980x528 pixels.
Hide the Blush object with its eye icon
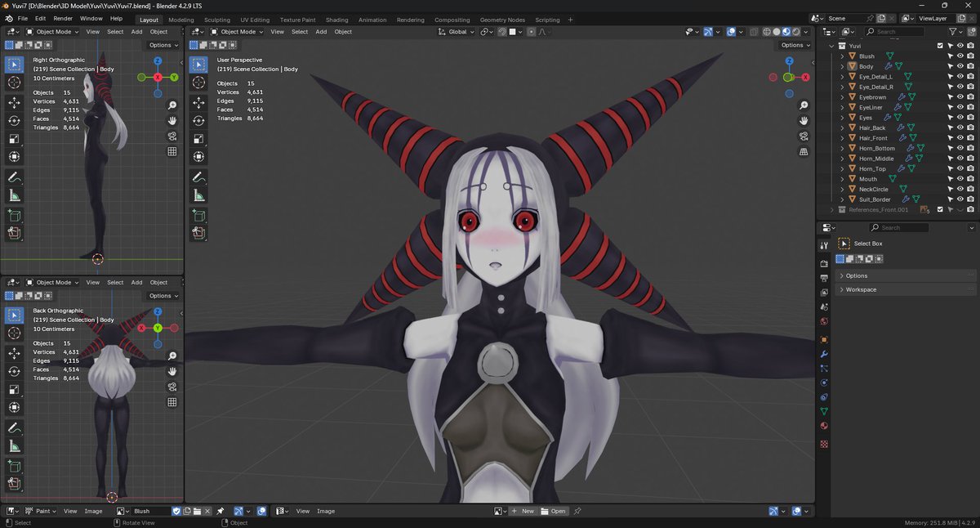pos(960,56)
